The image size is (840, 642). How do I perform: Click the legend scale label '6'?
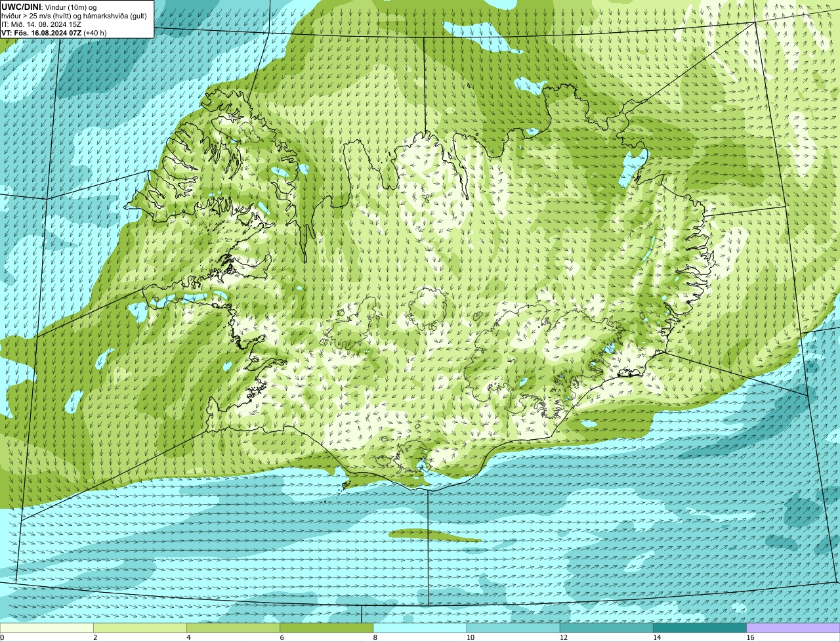(x=282, y=637)
